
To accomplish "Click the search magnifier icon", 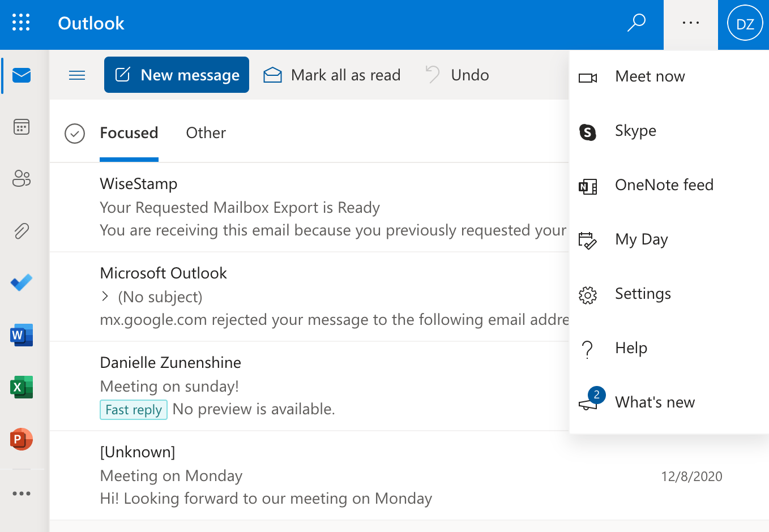I will (636, 23).
